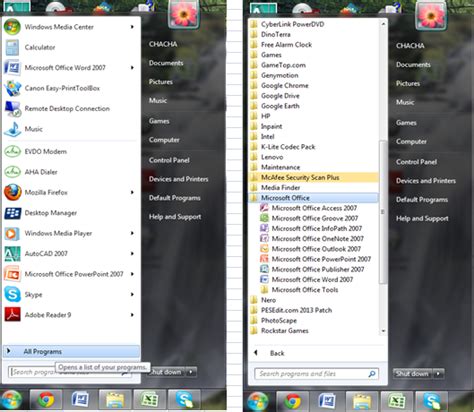The height and width of the screenshot is (412, 474).
Task: Open Default Programs in right Start menu
Action: (x=422, y=200)
